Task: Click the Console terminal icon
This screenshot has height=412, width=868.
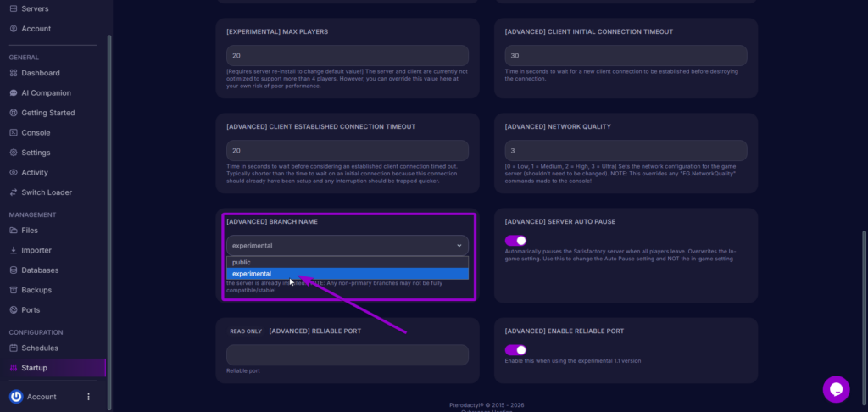Action: click(x=14, y=133)
